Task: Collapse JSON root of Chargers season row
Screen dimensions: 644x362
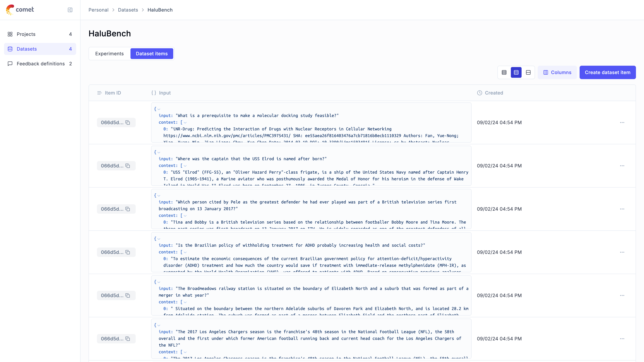Action: click(159, 325)
